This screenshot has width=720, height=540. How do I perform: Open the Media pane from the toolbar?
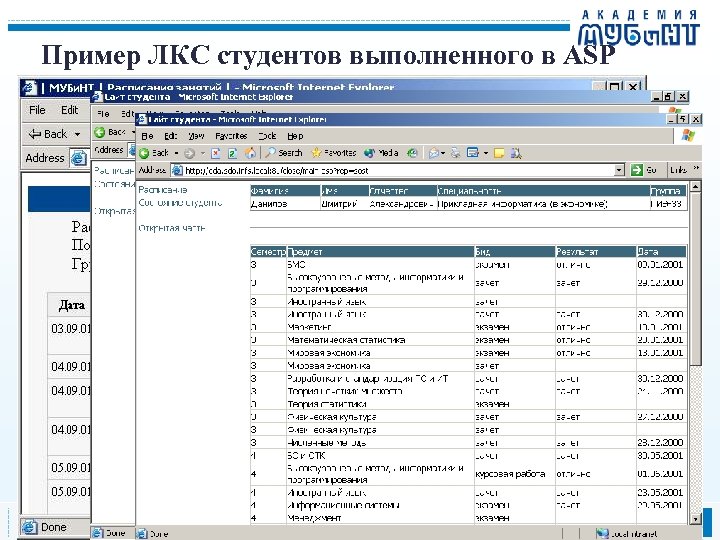coord(381,152)
